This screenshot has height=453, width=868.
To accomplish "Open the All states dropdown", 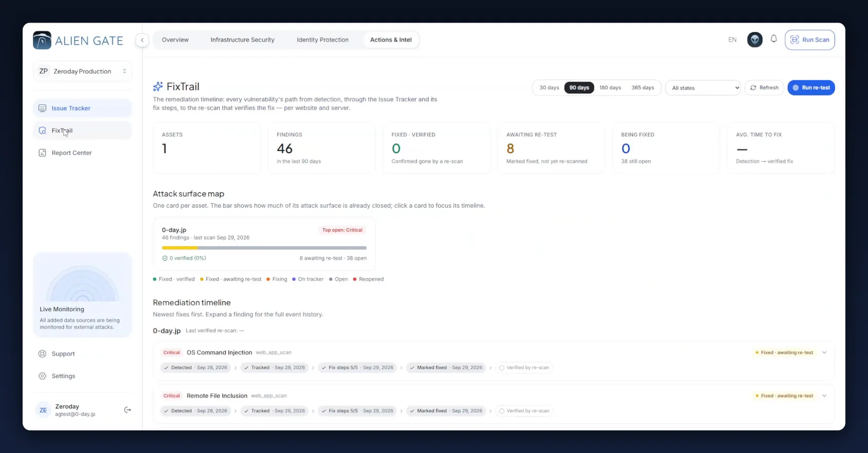I will click(703, 88).
